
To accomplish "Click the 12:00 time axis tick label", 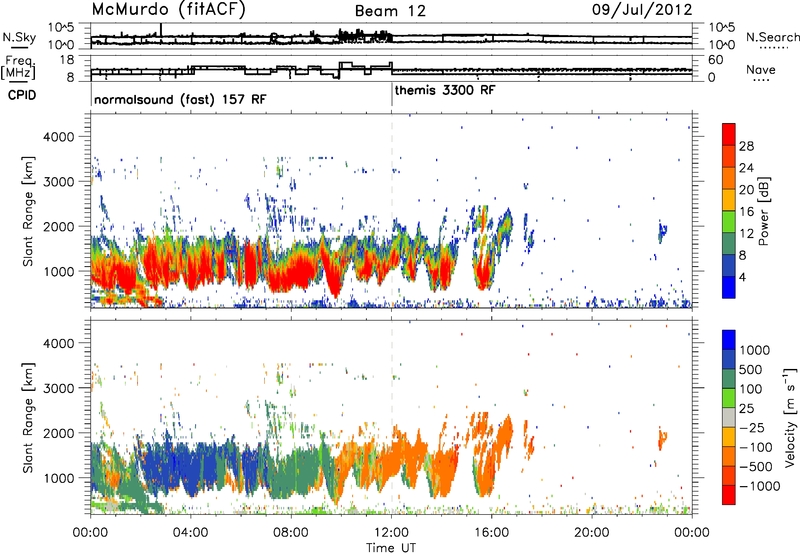I will tap(391, 533).
